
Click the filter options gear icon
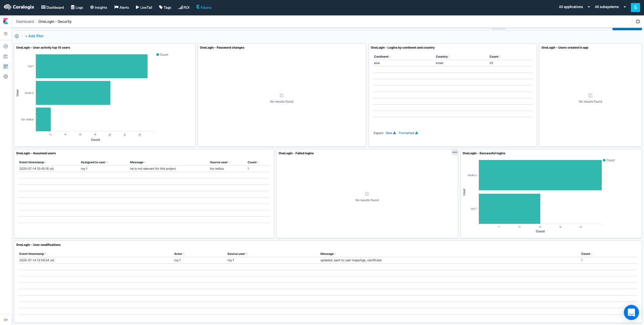pyautogui.click(x=17, y=36)
